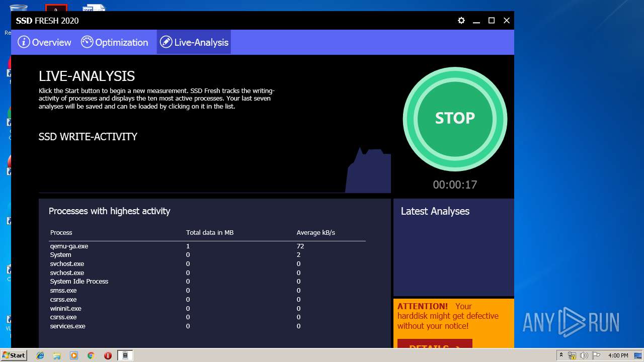The height and width of the screenshot is (362, 644).
Task: Click the Latest Analyses panel heading
Action: 435,211
